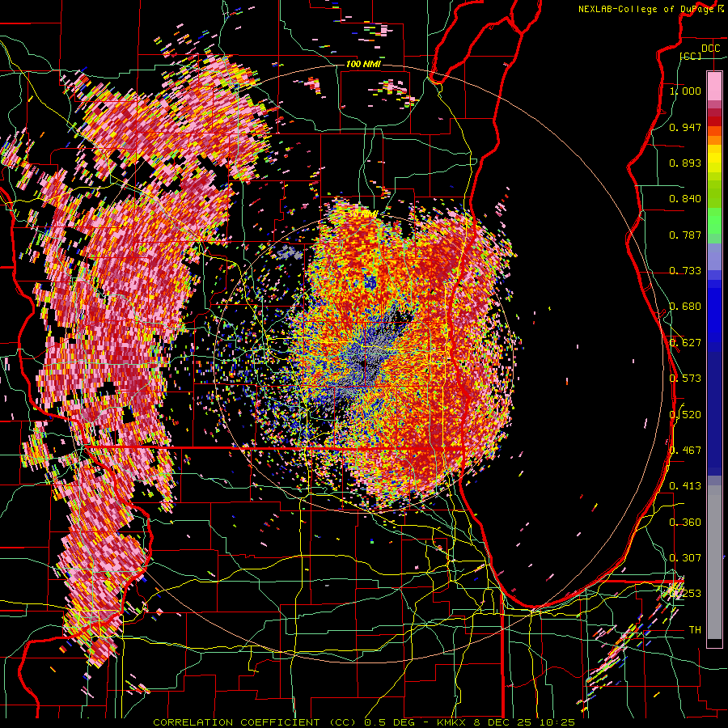Select the 0.893 legend value

[685, 163]
